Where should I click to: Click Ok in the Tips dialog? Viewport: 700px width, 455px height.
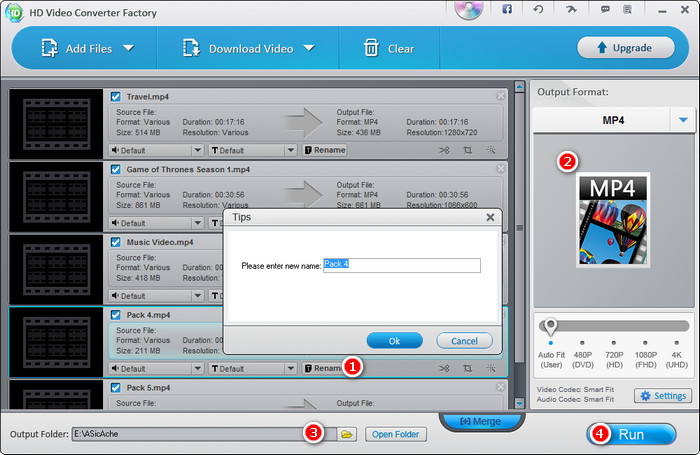click(x=394, y=341)
